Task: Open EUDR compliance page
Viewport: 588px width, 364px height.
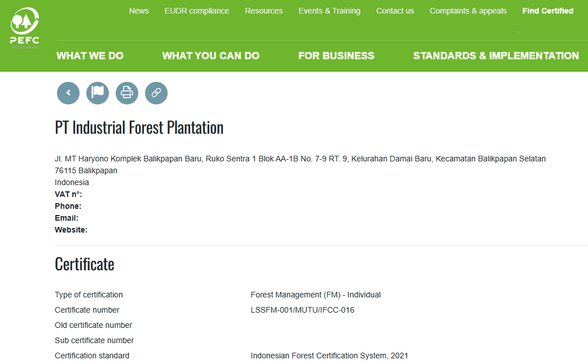Action: tap(197, 11)
